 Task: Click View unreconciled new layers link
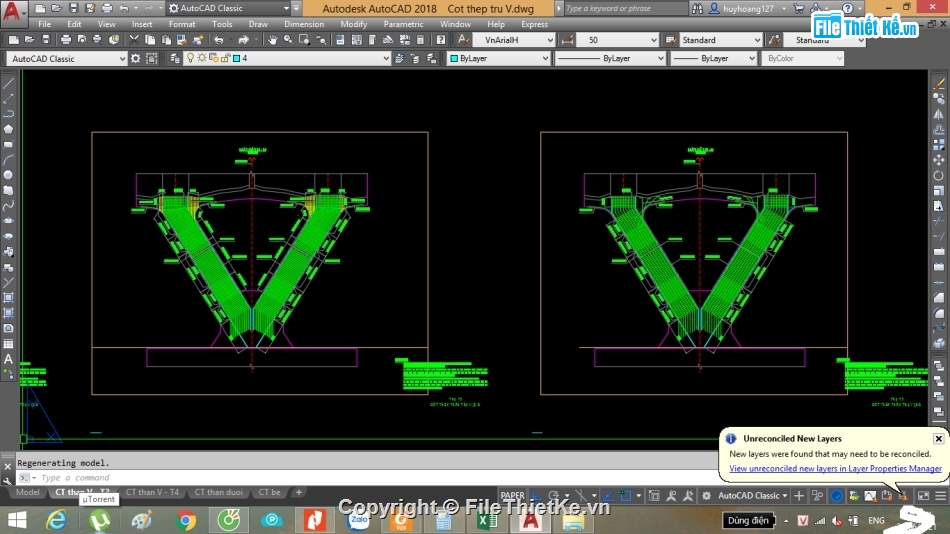click(835, 468)
